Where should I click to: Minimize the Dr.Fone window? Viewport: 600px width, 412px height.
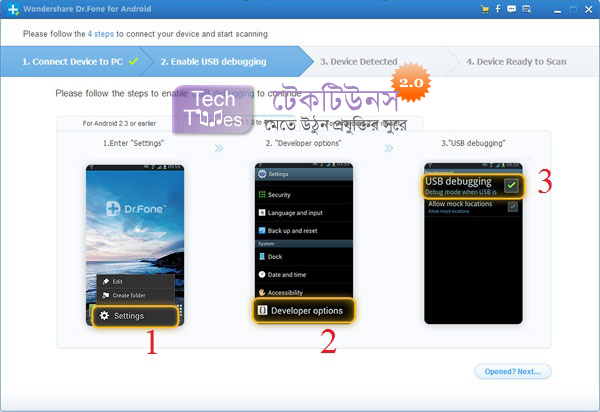[558, 10]
